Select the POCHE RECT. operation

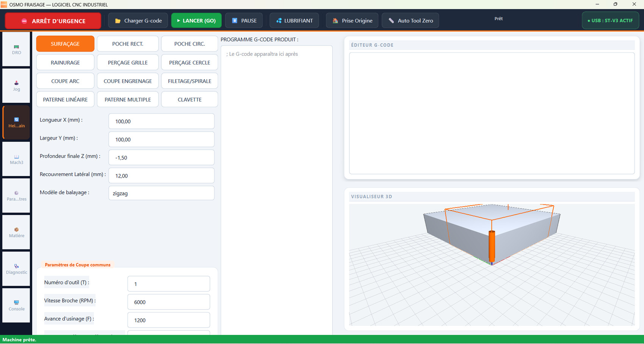tap(128, 44)
